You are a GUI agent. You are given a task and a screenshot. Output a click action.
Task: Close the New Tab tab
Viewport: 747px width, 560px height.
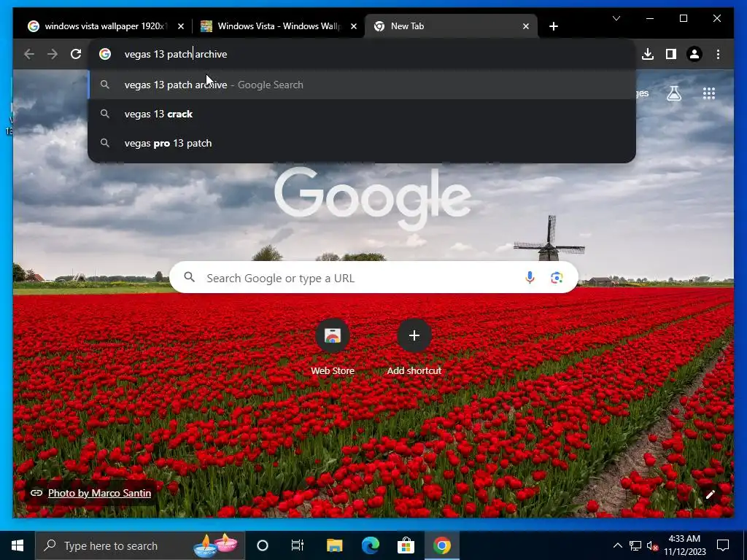click(x=525, y=26)
